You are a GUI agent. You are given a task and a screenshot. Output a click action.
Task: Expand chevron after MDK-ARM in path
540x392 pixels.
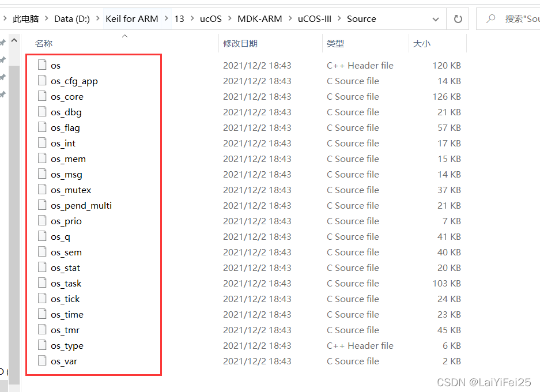(x=290, y=18)
